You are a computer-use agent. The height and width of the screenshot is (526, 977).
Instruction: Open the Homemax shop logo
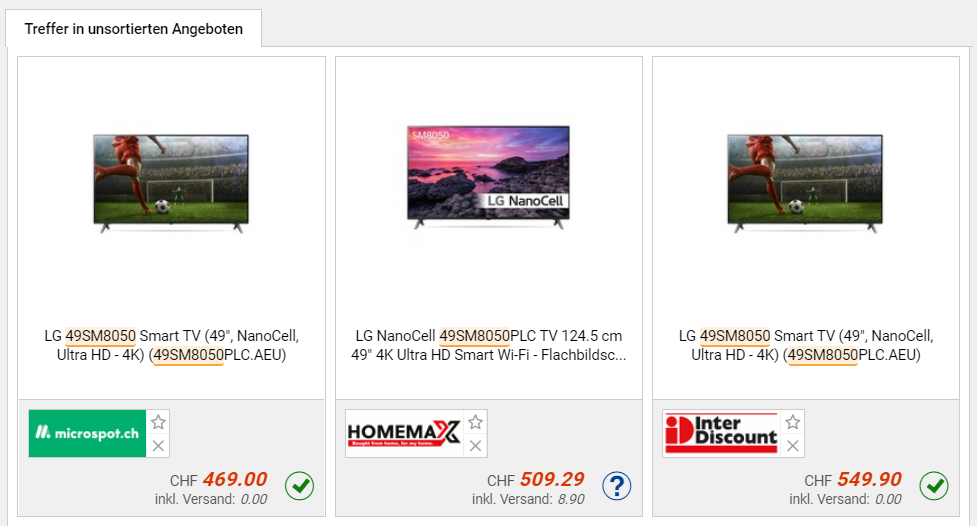click(404, 433)
